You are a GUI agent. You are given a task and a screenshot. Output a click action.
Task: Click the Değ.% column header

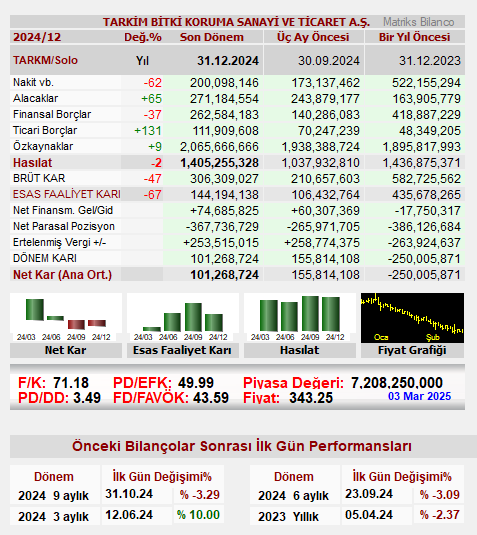click(143, 37)
